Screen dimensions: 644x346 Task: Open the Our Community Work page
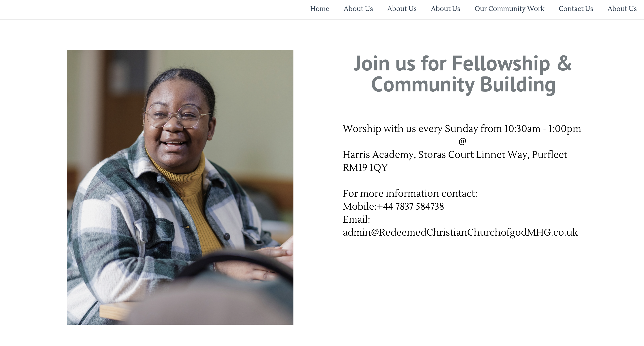pyautogui.click(x=509, y=9)
